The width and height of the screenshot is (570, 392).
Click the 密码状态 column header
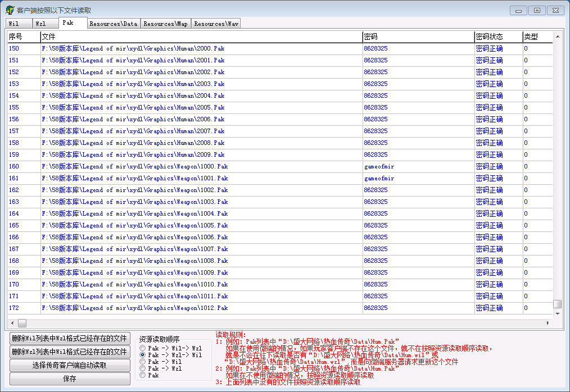point(499,37)
